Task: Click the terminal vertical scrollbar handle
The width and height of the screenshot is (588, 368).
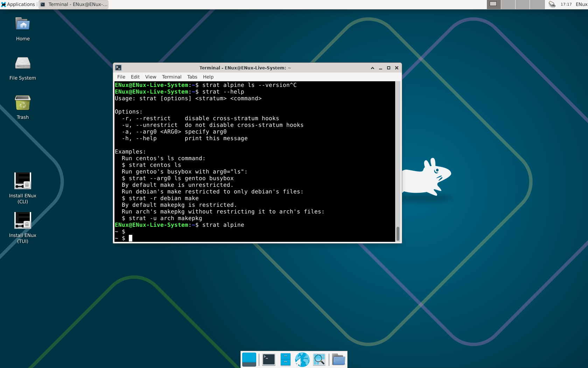Action: click(398, 234)
